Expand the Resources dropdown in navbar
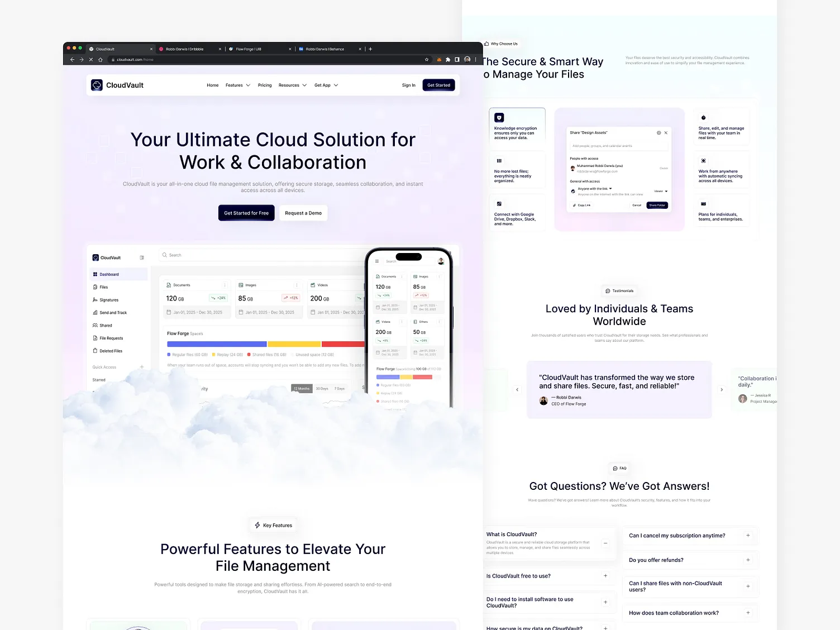Screen dimensions: 840x630 293,85
